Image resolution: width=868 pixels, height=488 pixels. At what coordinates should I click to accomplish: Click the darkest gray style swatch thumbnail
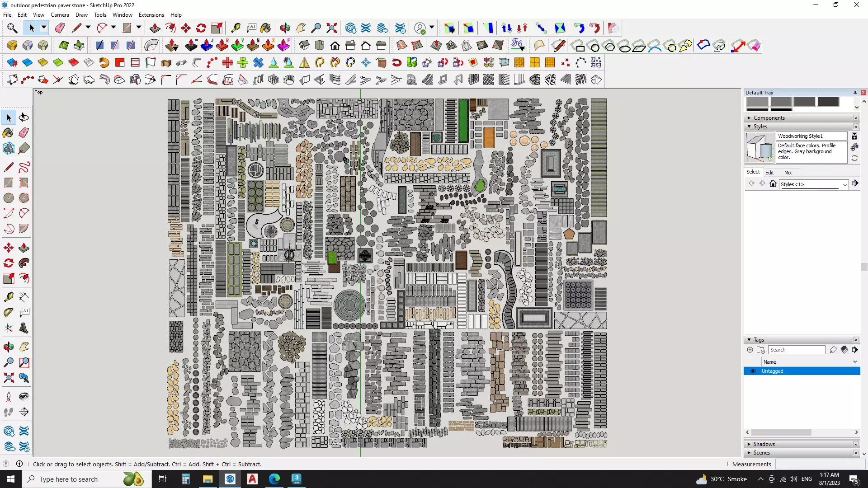(x=828, y=102)
